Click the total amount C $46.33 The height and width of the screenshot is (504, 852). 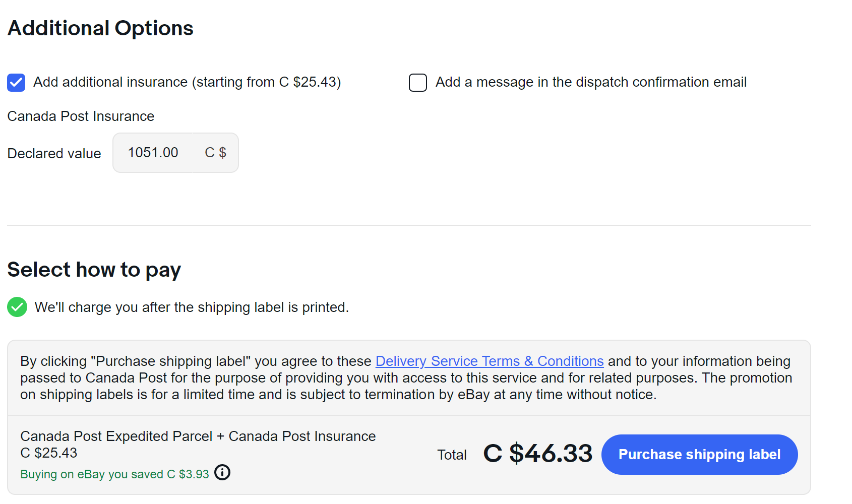(x=537, y=453)
